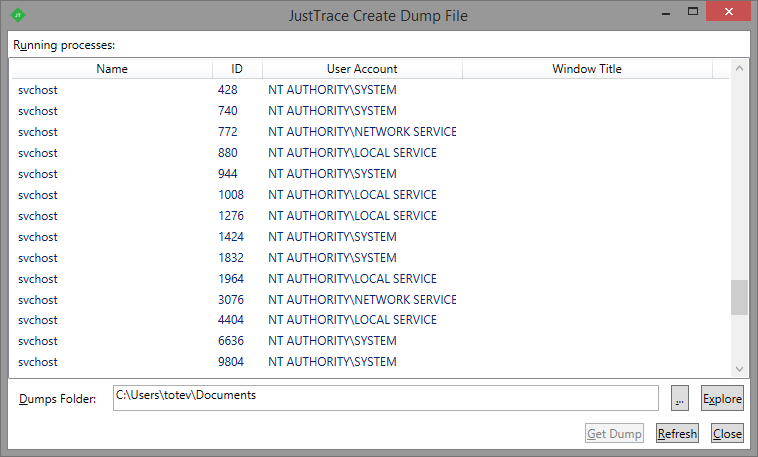This screenshot has height=457, width=758.
Task: Click the scrollbar up arrow in process list
Action: pyautogui.click(x=739, y=69)
